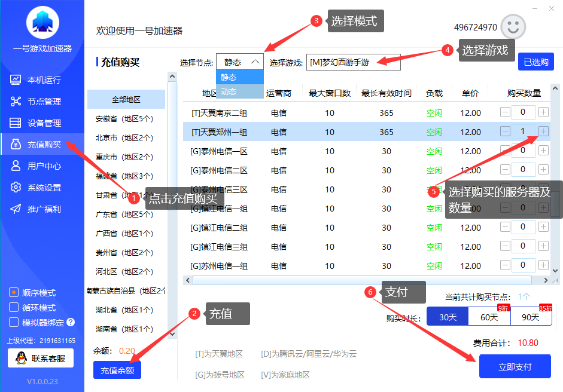Click the app logo icon

point(42,22)
